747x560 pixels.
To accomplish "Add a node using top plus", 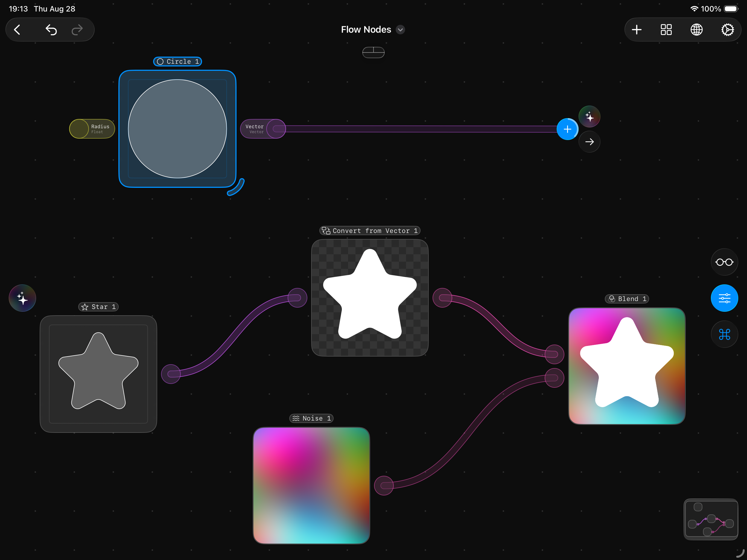I will (637, 30).
